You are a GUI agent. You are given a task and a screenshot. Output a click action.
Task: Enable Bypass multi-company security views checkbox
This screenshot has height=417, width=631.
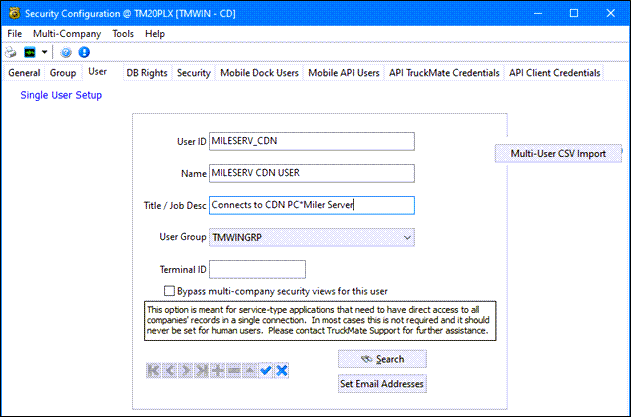coord(169,291)
